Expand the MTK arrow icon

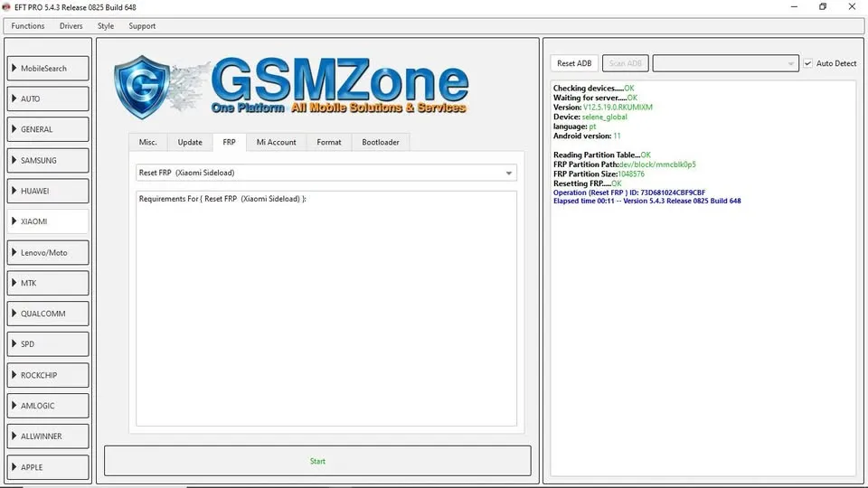[14, 284]
